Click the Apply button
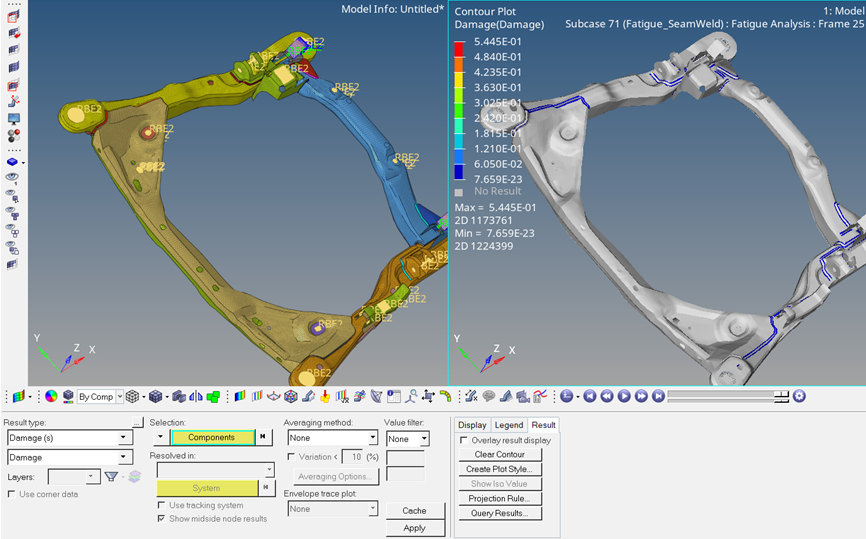866x539 pixels. click(x=414, y=528)
